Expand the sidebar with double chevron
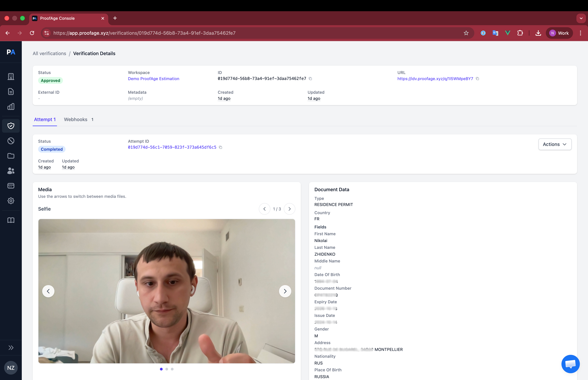Viewport: 588px width, 380px height. pyautogui.click(x=11, y=348)
